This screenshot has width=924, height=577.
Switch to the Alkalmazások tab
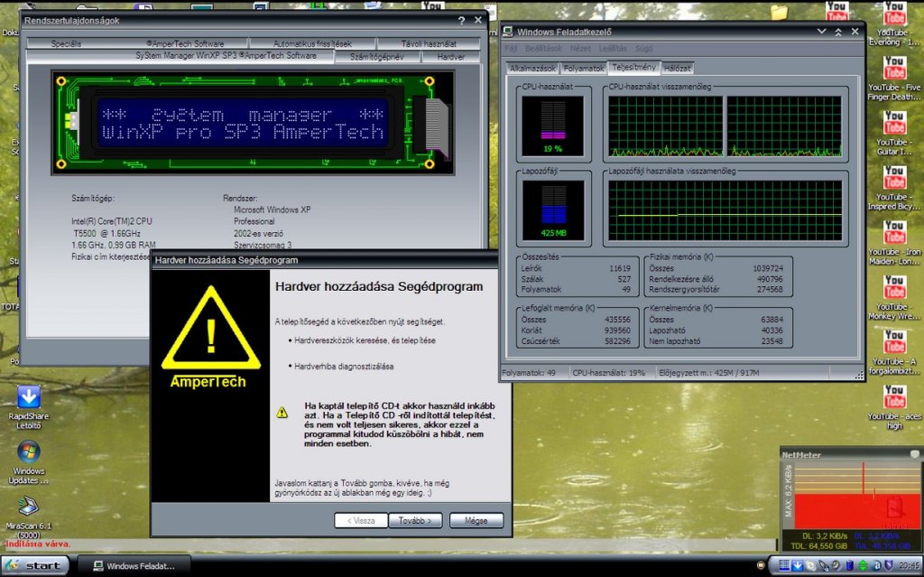click(532, 69)
